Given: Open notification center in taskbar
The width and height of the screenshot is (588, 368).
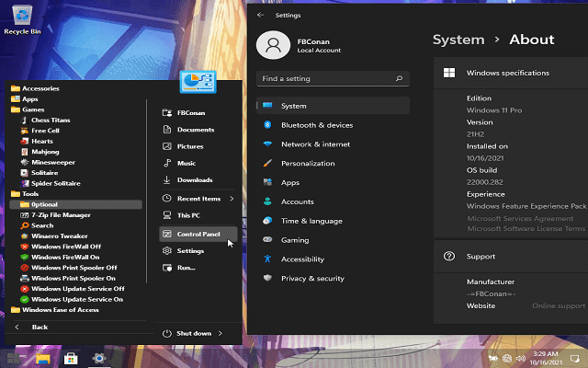Looking at the screenshot, I should click(x=574, y=358).
